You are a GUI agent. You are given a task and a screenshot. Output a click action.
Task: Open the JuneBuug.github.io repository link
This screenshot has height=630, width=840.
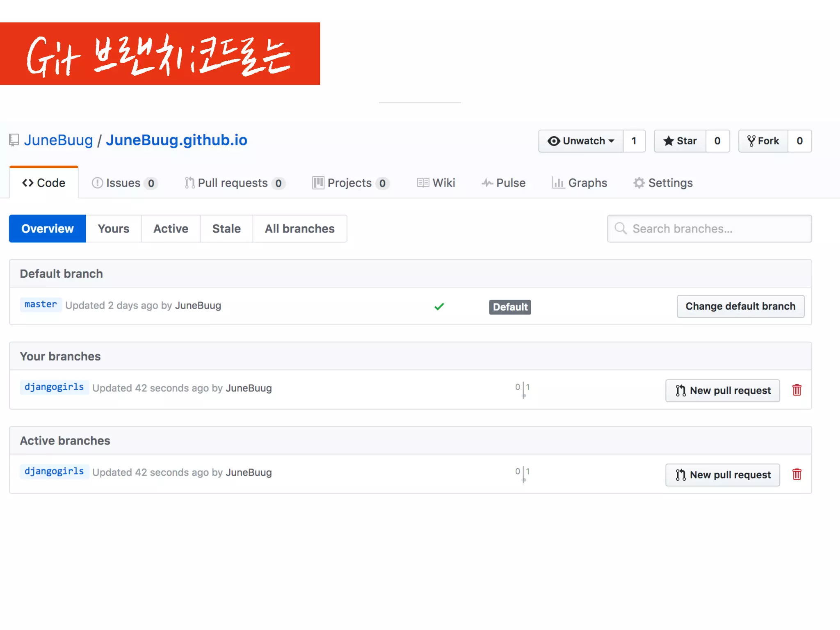(177, 140)
